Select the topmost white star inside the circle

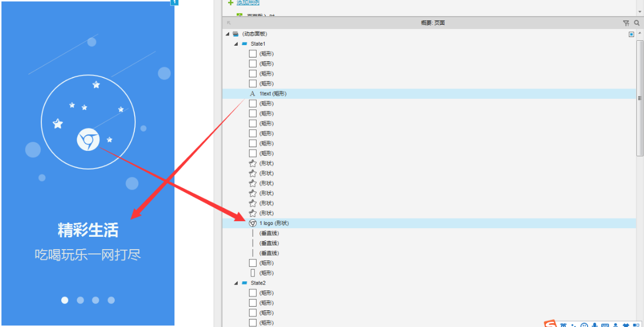pos(96,84)
